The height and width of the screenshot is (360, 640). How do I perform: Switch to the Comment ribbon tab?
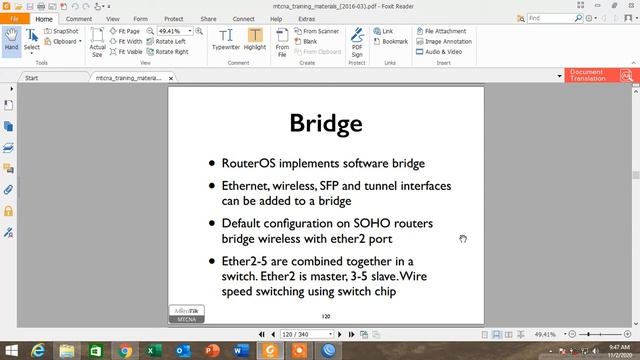point(79,19)
